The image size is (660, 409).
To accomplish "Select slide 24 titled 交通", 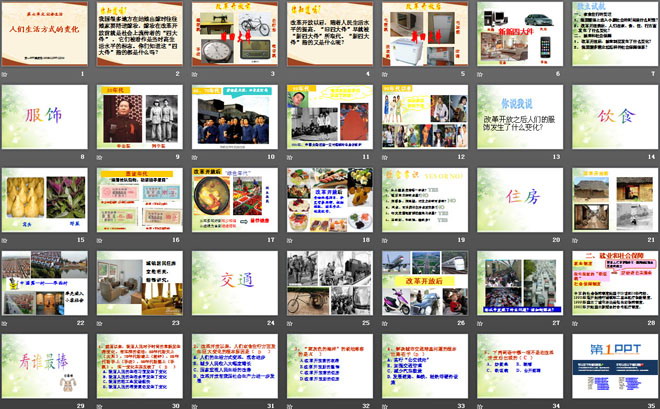I will click(235, 283).
